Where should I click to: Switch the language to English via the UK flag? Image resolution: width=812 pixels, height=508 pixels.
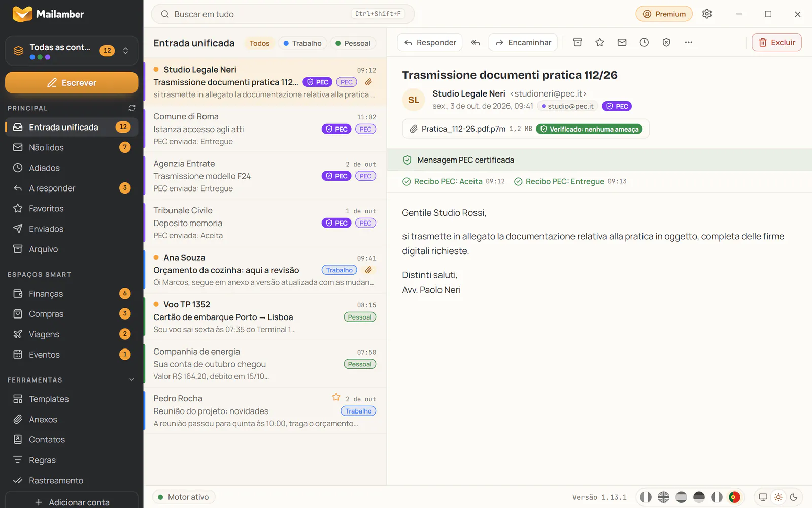coord(663,497)
